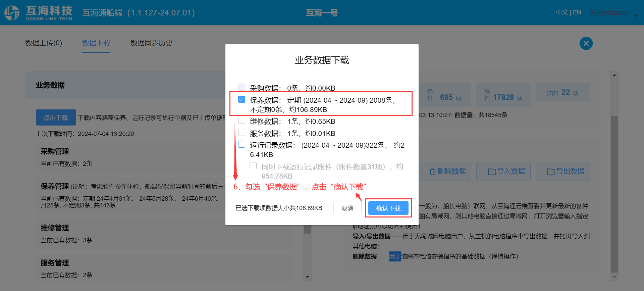Uncheck the 保养数据 checkbox

[x=241, y=99]
